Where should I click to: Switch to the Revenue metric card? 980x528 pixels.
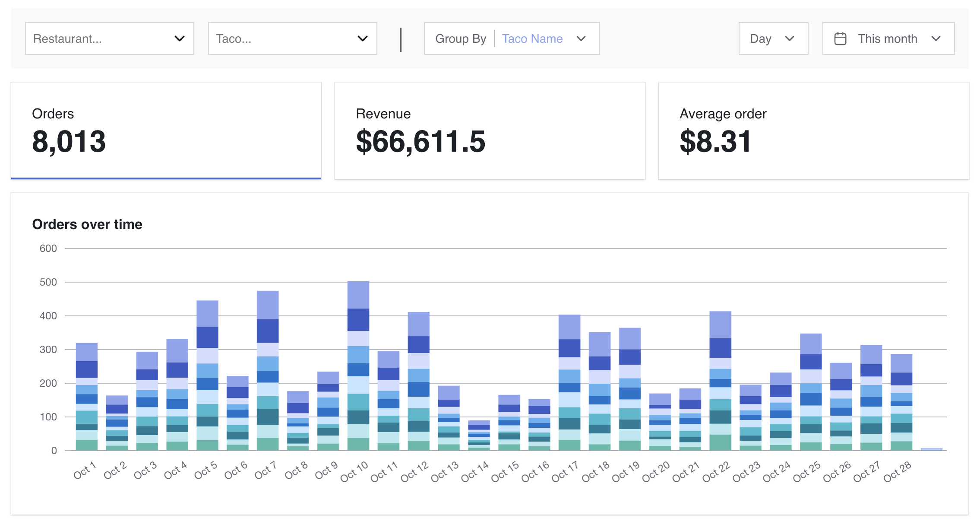[x=490, y=130]
